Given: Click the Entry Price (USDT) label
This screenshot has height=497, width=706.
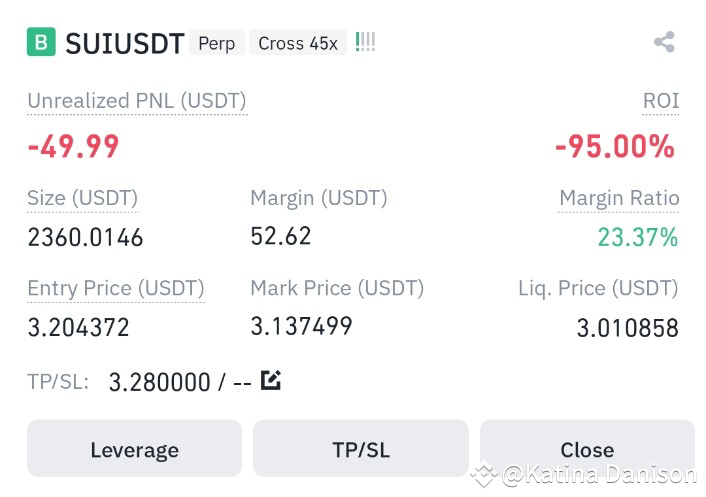Looking at the screenshot, I should pos(116,289).
